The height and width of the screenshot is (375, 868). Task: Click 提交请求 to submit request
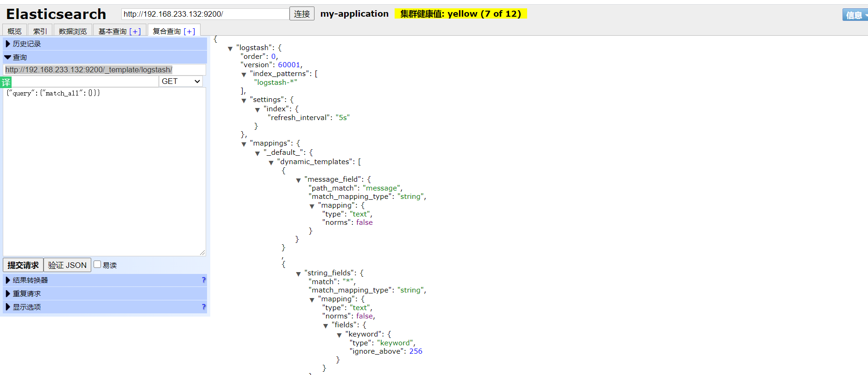click(x=23, y=265)
